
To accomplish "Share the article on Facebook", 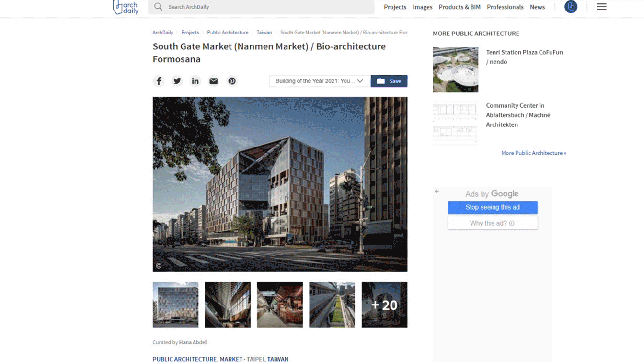I will (159, 81).
